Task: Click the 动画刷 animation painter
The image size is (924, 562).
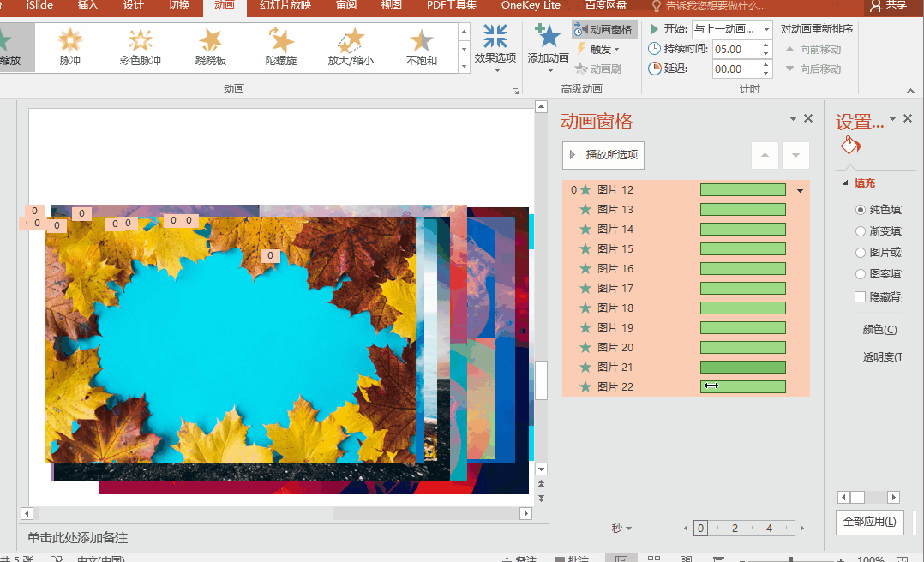Action: pyautogui.click(x=598, y=69)
